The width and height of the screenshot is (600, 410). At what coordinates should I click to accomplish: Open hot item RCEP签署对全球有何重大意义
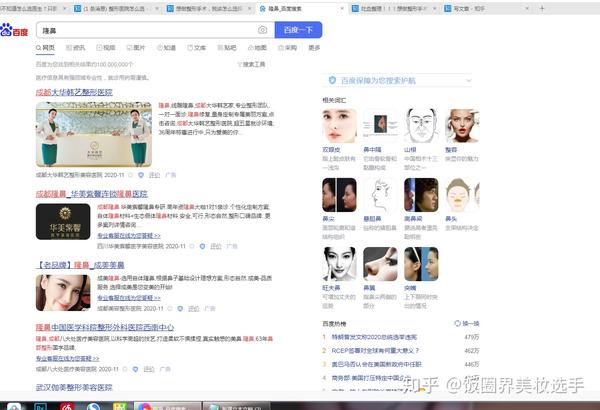click(375, 351)
